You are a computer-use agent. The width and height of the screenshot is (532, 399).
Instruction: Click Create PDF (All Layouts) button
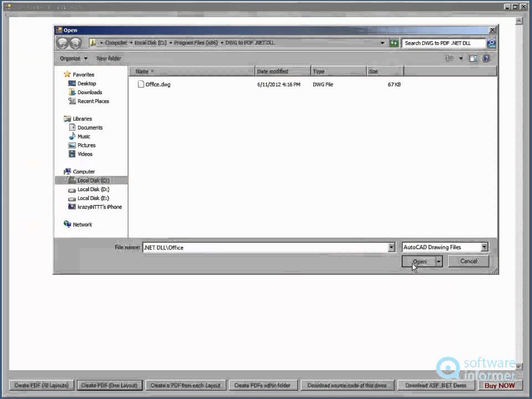pos(42,386)
